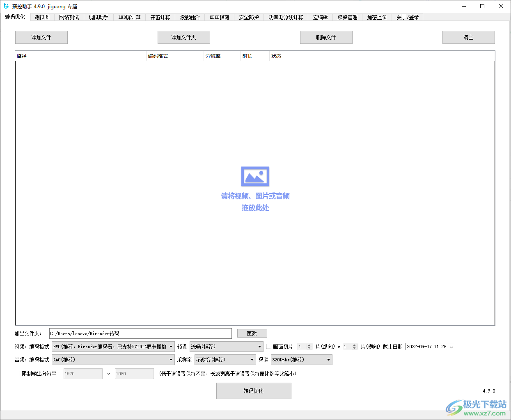Image resolution: width=511 pixels, height=420 pixels.
Task: Open the 安全防护 tab
Action: click(249, 17)
